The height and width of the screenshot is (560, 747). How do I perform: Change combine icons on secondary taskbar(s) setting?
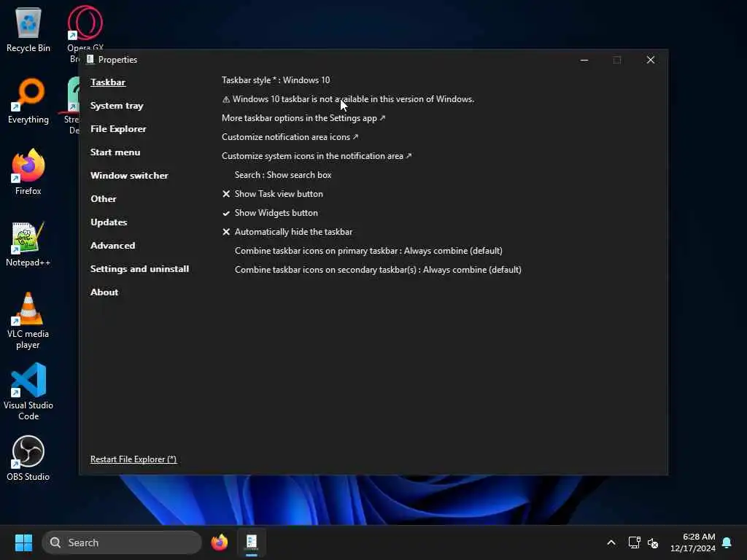coord(378,270)
